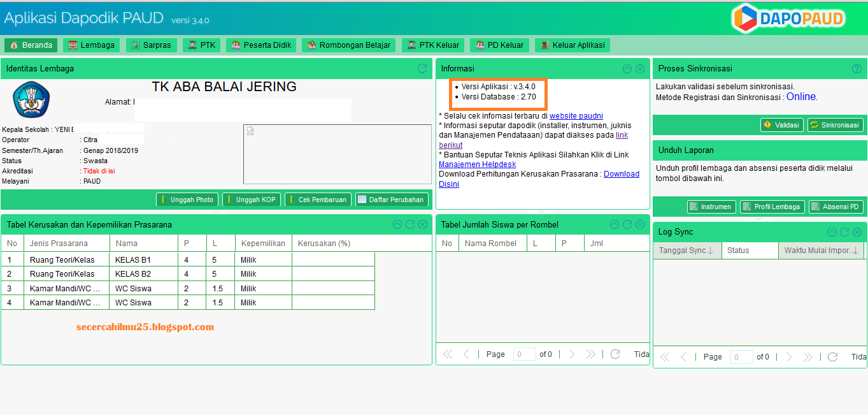
Task: Collapse the Tabel Jumlah Siswa per Rombel panel
Action: (615, 224)
